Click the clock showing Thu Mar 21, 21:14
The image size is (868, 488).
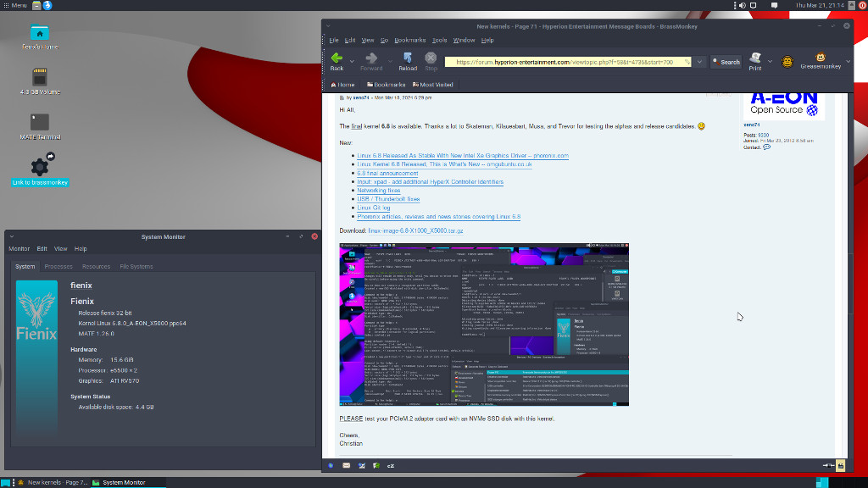[x=820, y=5]
